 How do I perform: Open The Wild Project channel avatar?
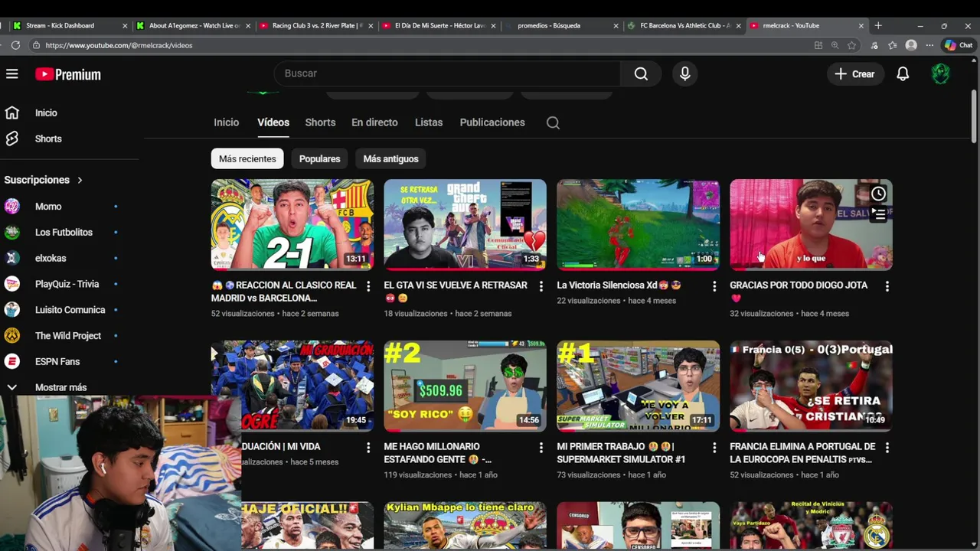(x=12, y=336)
